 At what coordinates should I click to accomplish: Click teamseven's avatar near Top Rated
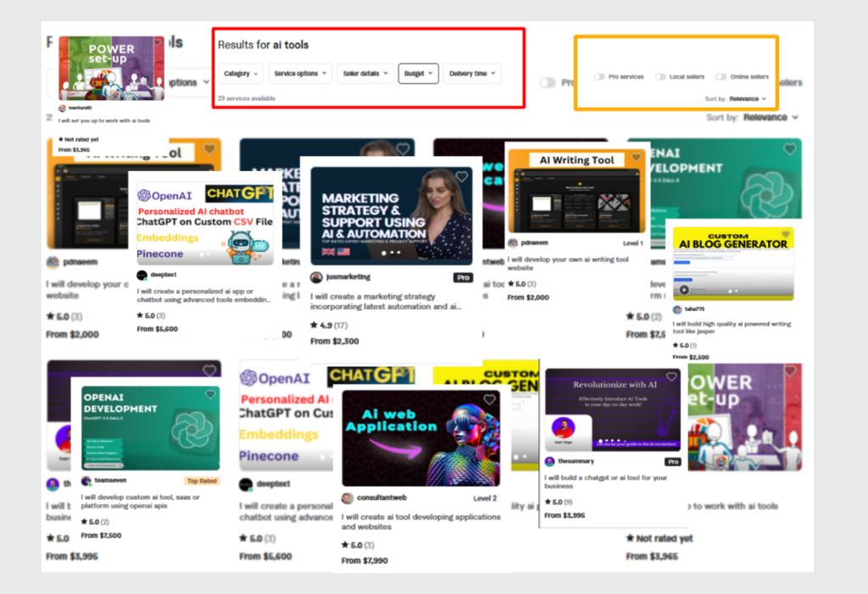point(86,480)
